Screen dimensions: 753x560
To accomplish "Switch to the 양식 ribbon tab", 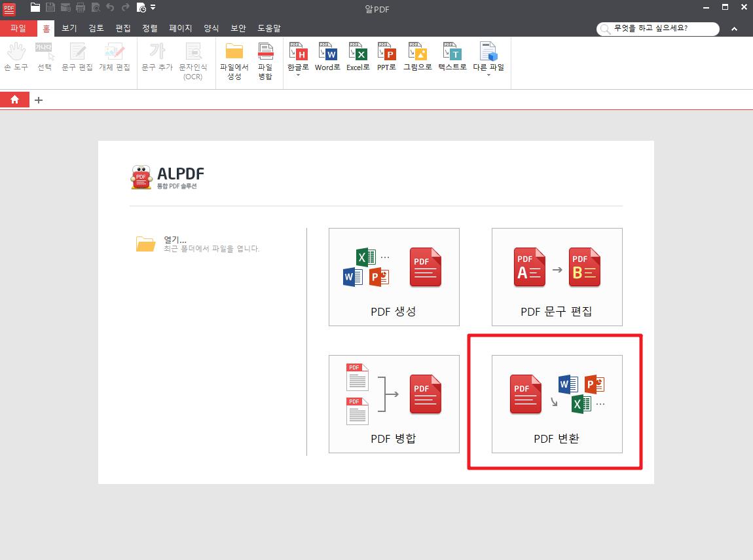I will click(211, 28).
